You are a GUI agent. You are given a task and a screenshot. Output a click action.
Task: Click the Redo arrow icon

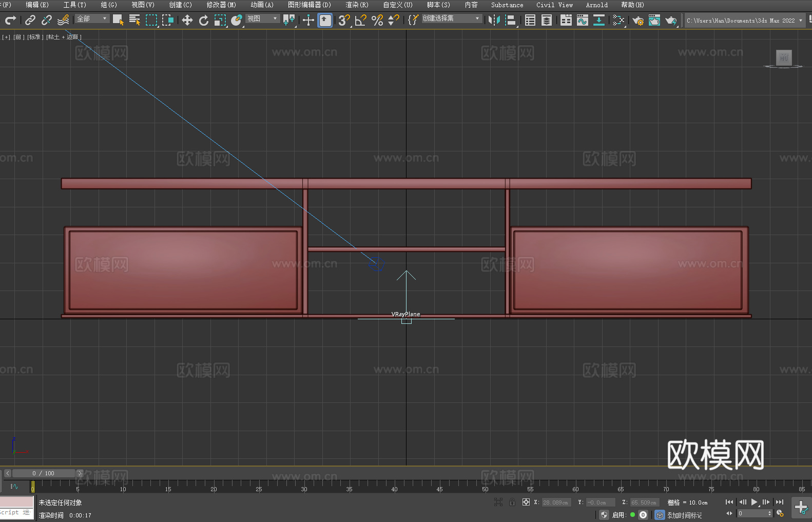[x=10, y=20]
